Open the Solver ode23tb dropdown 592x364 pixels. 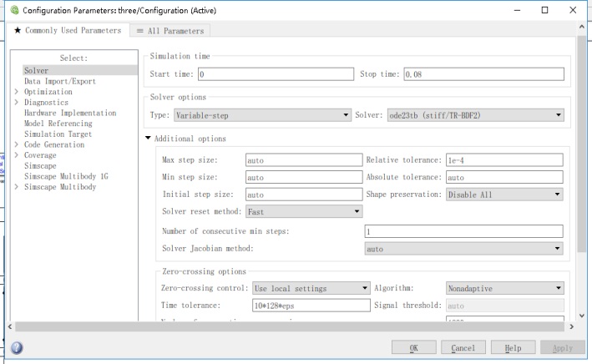pyautogui.click(x=476, y=115)
